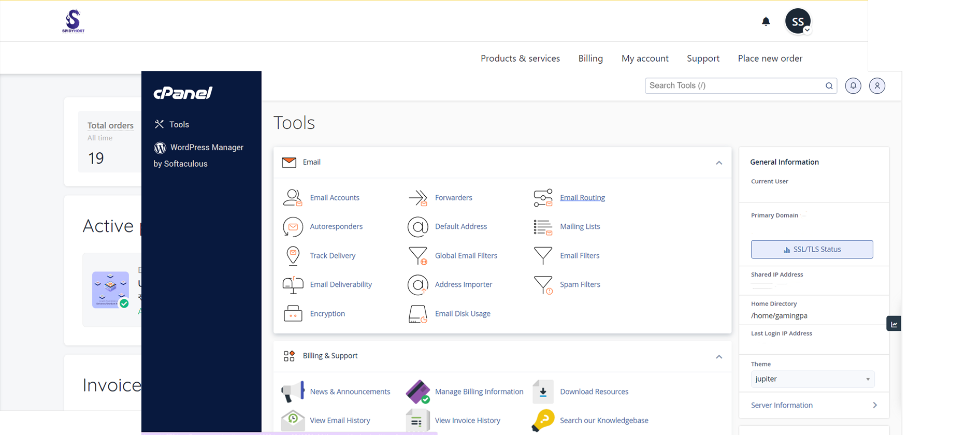
Task: Click the Email Filters funnel icon
Action: 543,255
